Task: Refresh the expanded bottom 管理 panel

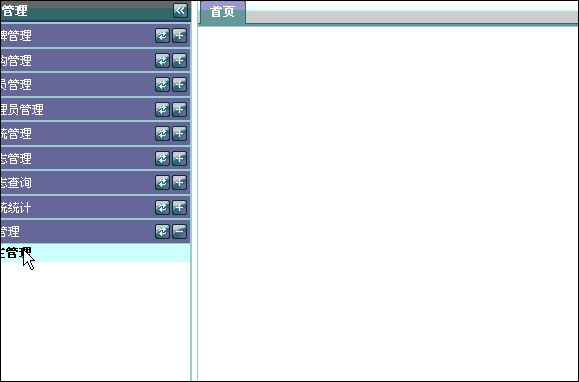Action: coord(162,232)
